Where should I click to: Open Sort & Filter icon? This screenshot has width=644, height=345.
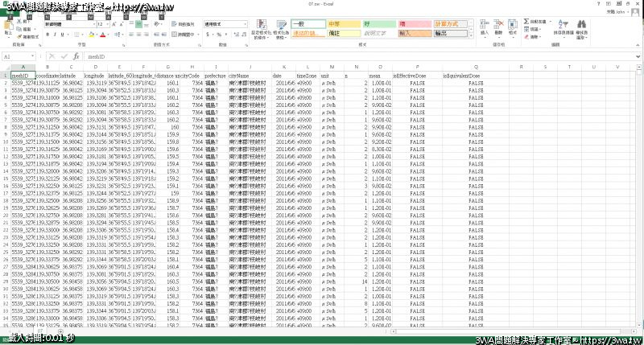(x=563, y=24)
